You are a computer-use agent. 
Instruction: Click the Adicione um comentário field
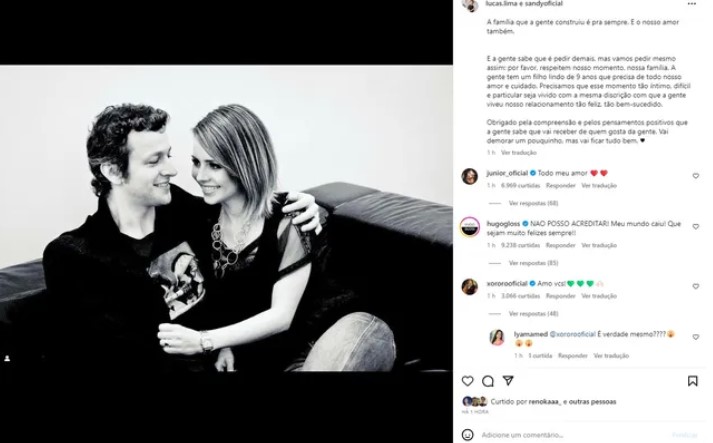[573, 435]
